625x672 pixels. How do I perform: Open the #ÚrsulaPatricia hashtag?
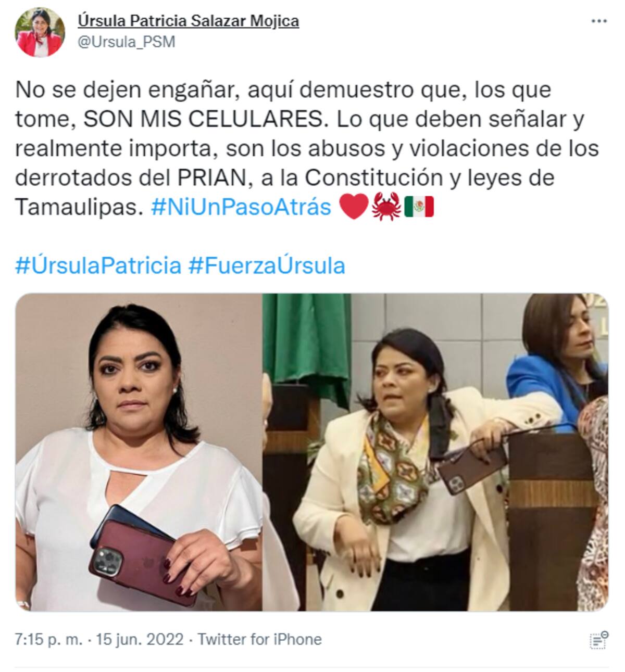coord(98,265)
